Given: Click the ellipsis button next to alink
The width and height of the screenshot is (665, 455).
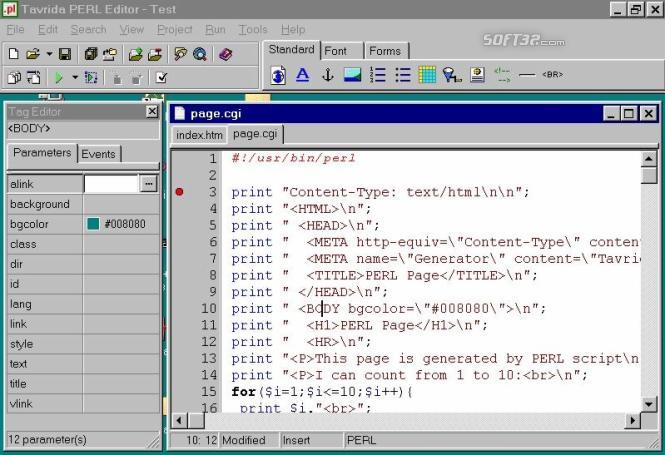Looking at the screenshot, I should click(x=148, y=184).
